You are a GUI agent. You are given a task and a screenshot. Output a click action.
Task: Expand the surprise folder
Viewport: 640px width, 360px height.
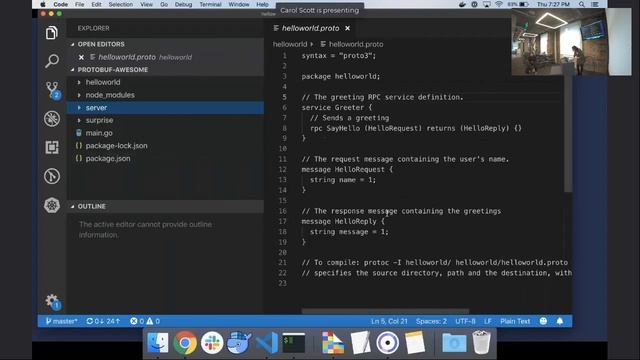165,120
